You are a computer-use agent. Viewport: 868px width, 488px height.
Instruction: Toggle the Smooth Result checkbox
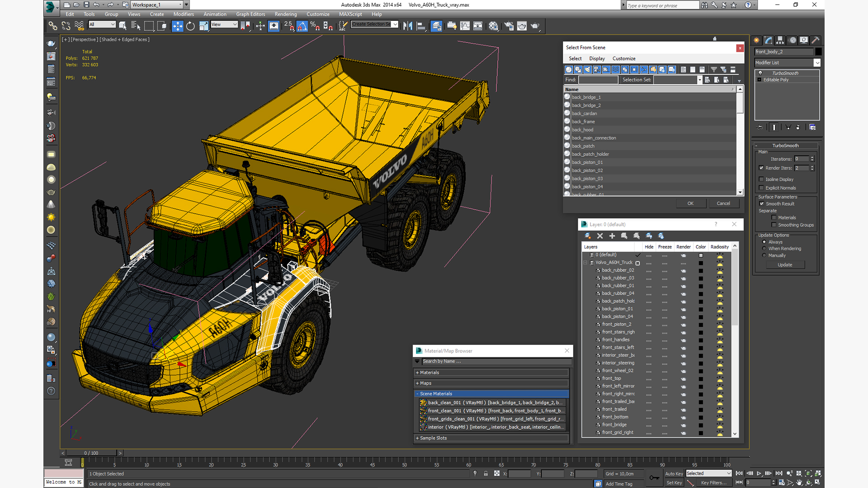coord(762,204)
